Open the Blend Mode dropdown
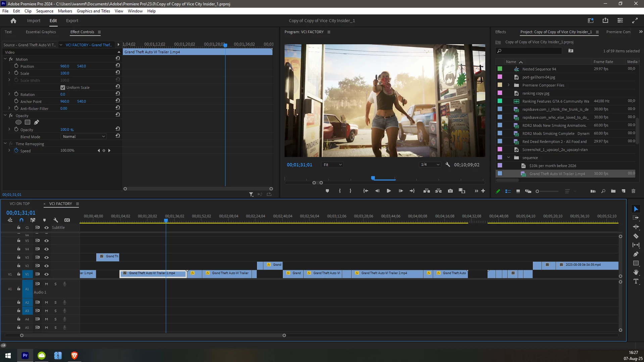Image resolution: width=644 pixels, height=362 pixels. (84, 137)
